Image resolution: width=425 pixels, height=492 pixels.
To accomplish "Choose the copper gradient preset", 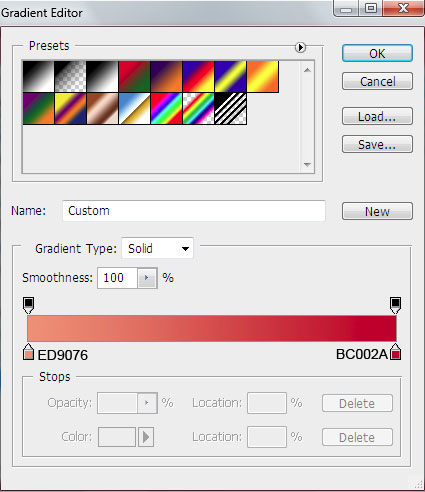I will pos(102,109).
